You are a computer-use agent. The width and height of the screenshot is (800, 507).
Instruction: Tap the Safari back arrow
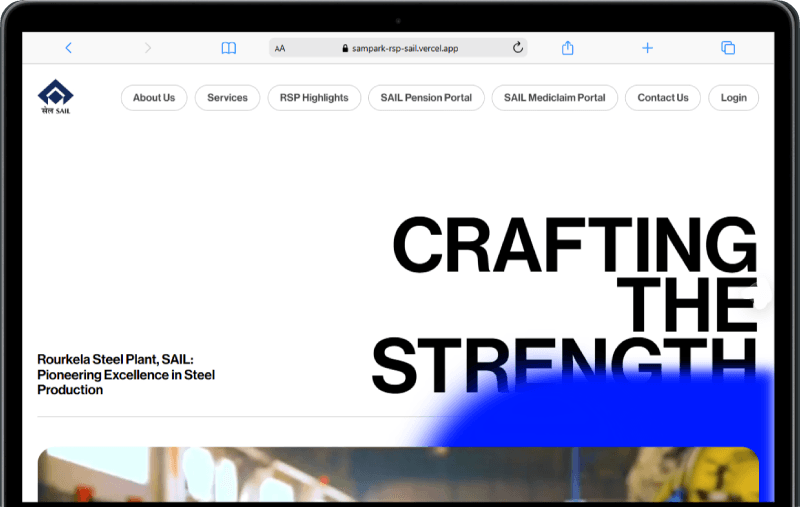[x=68, y=48]
